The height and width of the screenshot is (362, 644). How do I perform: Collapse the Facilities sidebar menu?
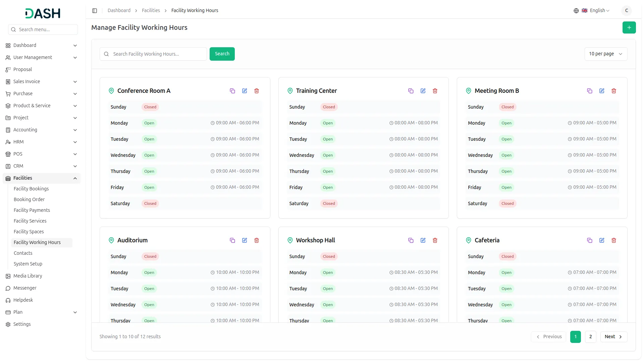click(x=41, y=178)
